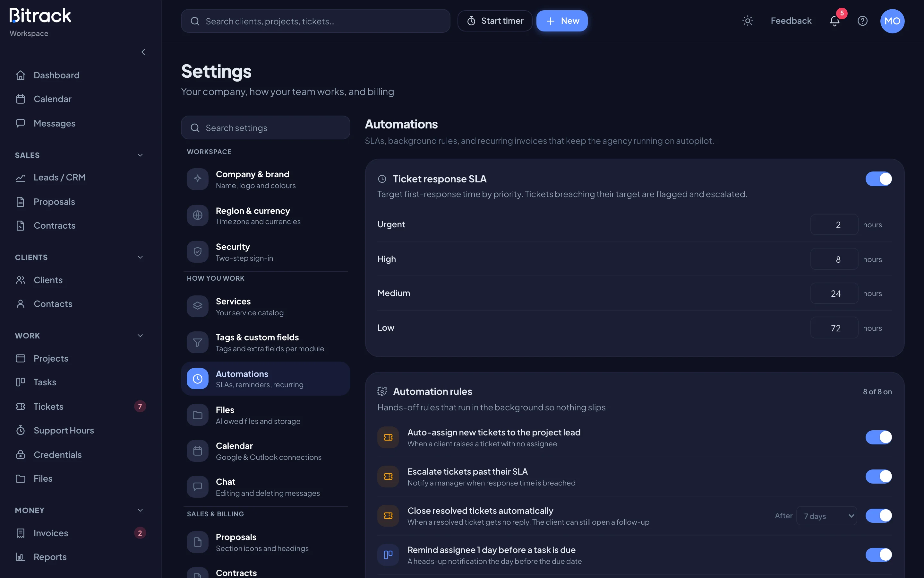Screen dimensions: 924x578
Task: Click the Bitrack logo
Action: tap(40, 16)
